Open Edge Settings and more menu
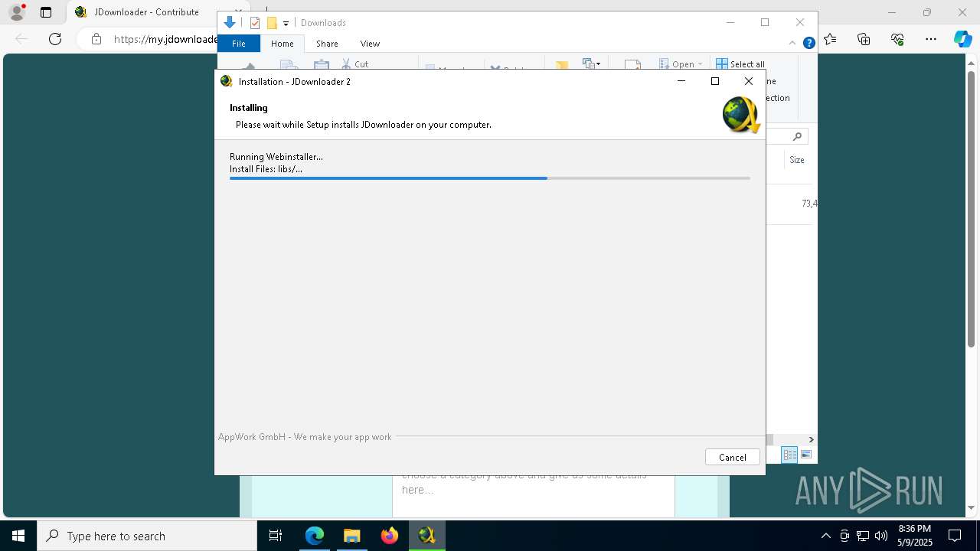 [x=931, y=39]
